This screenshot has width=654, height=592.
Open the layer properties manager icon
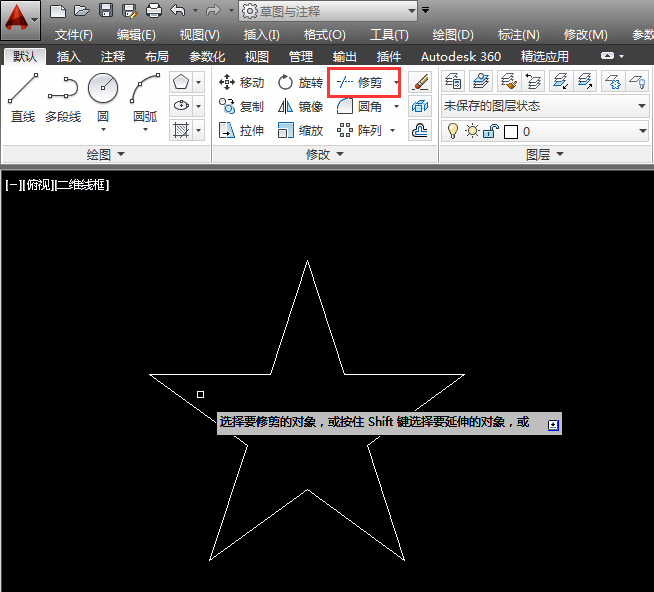coord(453,81)
